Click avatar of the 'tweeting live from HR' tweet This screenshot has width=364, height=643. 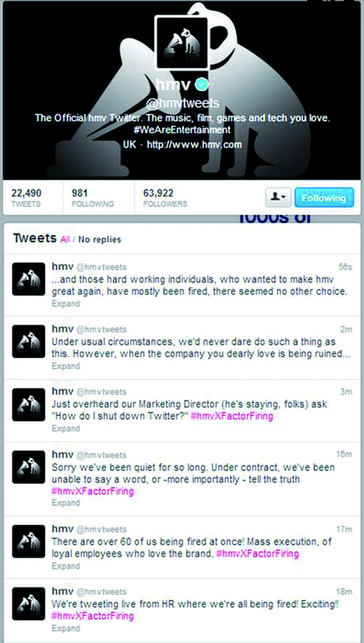(28, 604)
